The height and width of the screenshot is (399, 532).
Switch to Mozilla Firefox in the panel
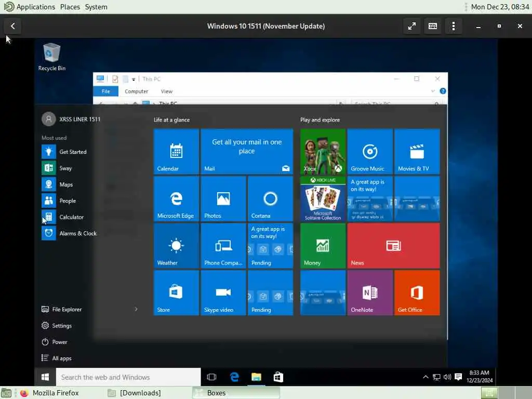pos(49,393)
